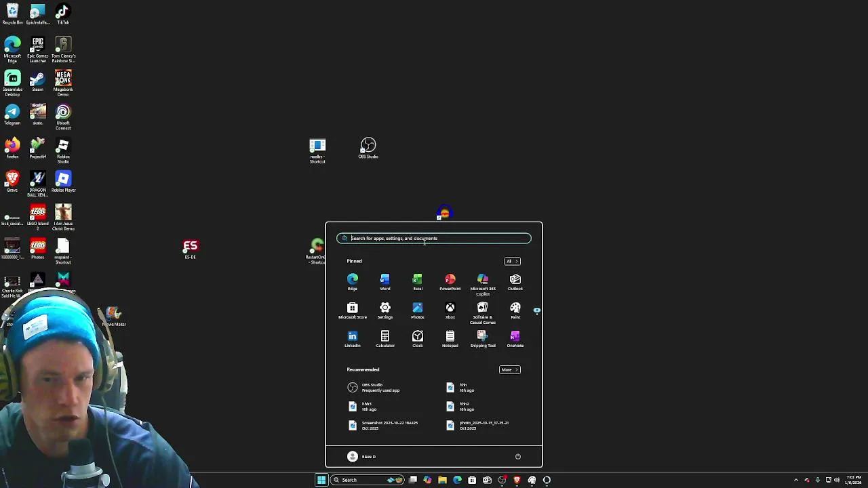Open Notepad from pinned apps
This screenshot has width=868, height=488.
coord(450,340)
